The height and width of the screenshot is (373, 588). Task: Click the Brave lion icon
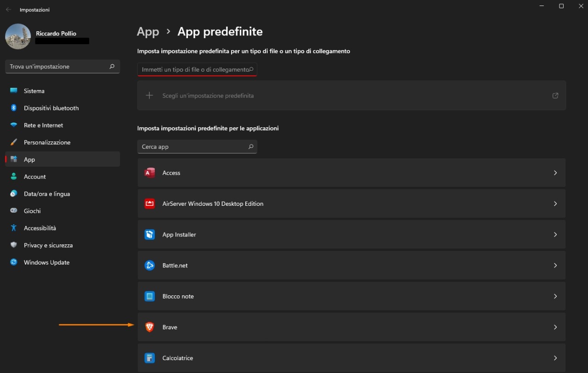pyautogui.click(x=150, y=327)
